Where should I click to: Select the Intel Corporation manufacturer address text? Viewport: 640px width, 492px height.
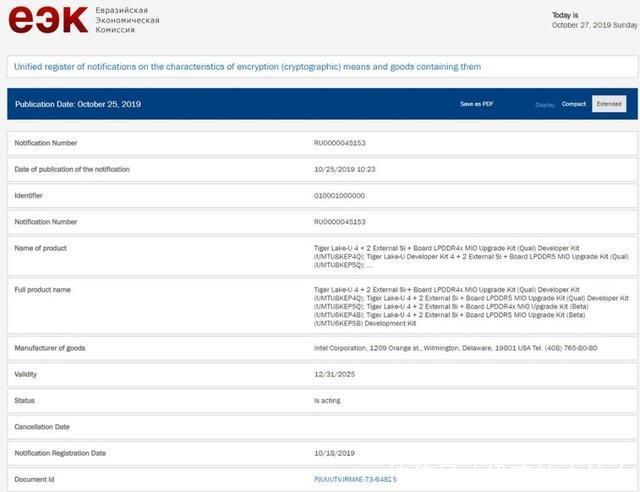click(x=456, y=348)
